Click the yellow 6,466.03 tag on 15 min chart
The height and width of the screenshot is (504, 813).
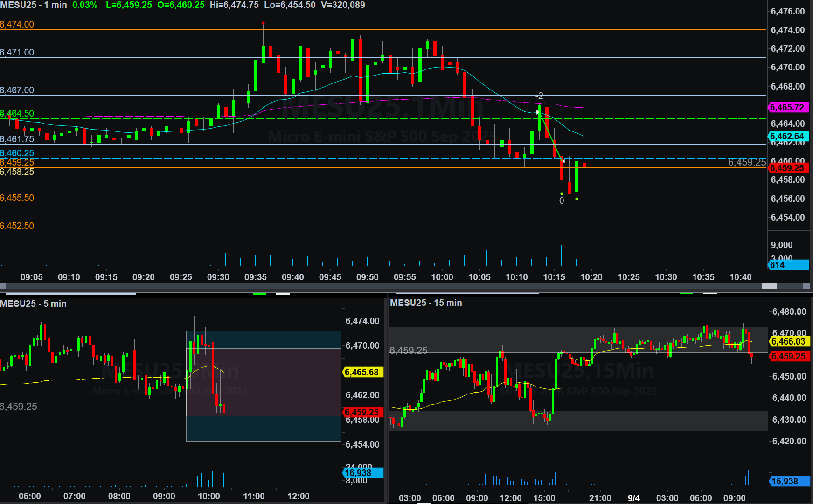click(789, 341)
